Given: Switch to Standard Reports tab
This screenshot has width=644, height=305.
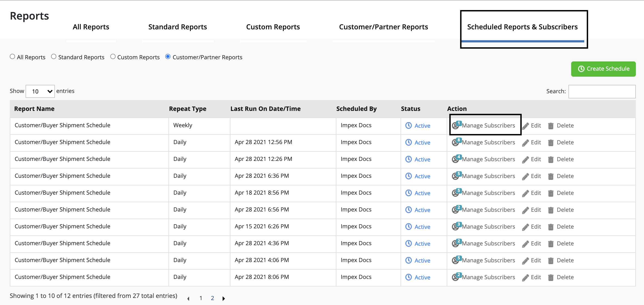Looking at the screenshot, I should tap(177, 27).
